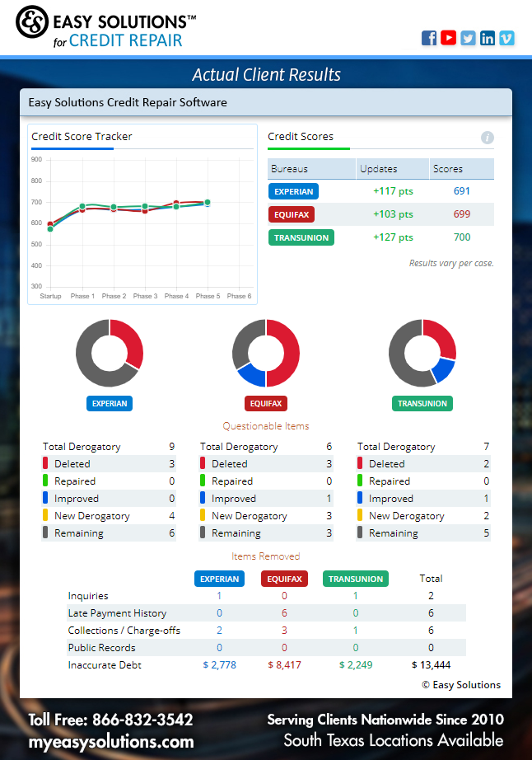
Task: Click the +117 pts update value
Action: pos(393,191)
